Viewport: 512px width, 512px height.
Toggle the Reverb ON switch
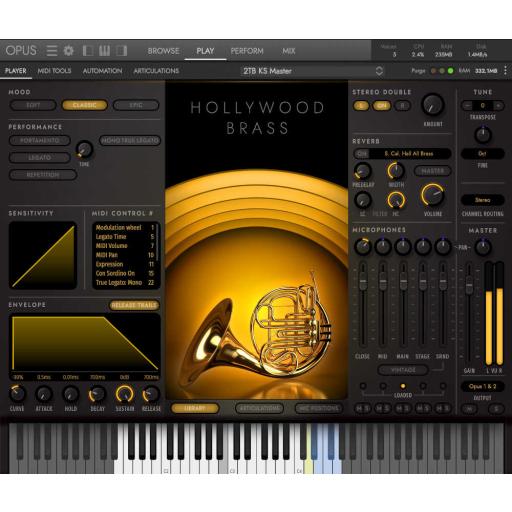pyautogui.click(x=362, y=154)
